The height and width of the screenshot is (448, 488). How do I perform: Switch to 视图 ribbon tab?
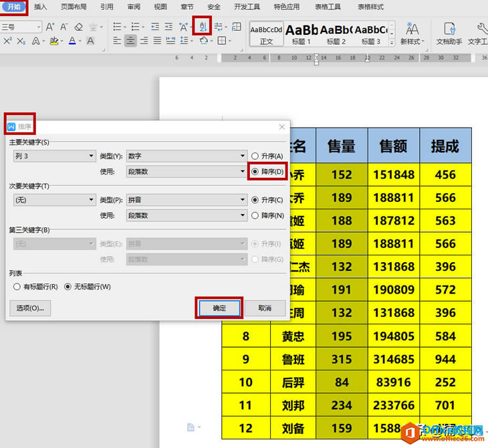point(160,7)
